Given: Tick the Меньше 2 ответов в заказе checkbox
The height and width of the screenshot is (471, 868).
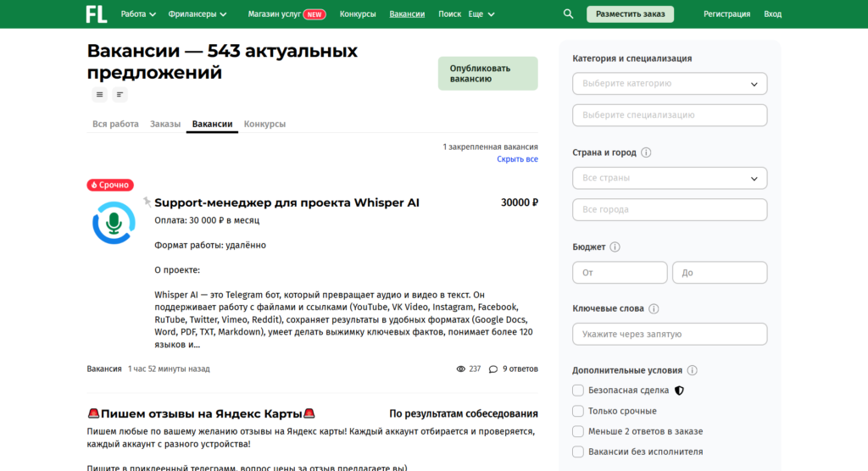Looking at the screenshot, I should coord(578,431).
